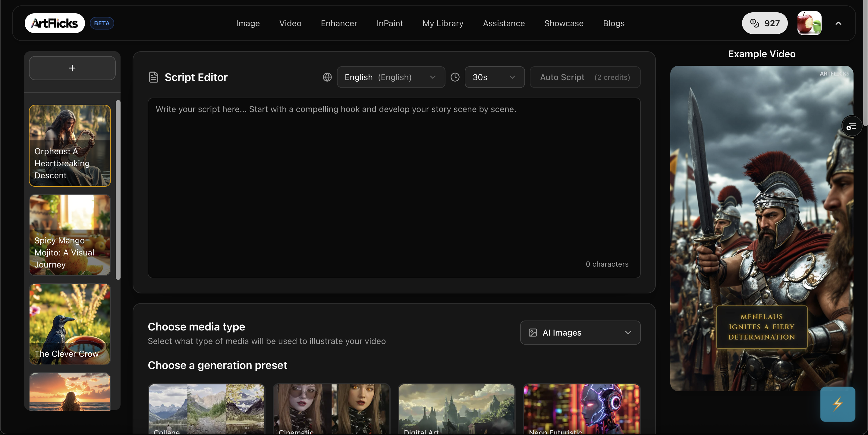Open a new project with the plus icon

72,68
